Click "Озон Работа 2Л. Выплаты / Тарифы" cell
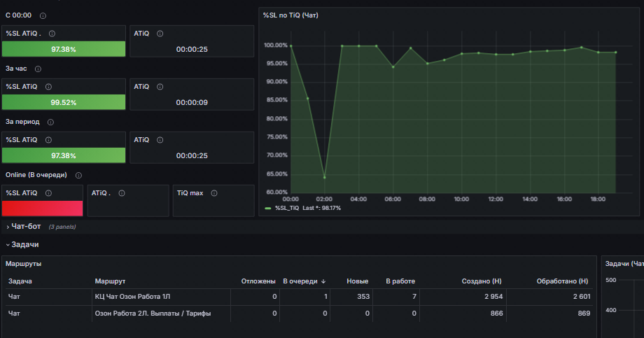644x338 pixels. point(153,314)
